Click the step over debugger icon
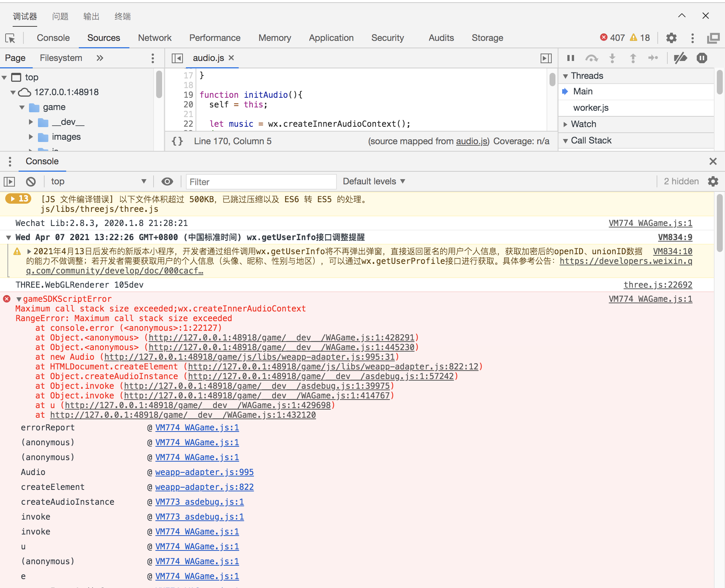Image resolution: width=725 pixels, height=588 pixels. point(591,58)
